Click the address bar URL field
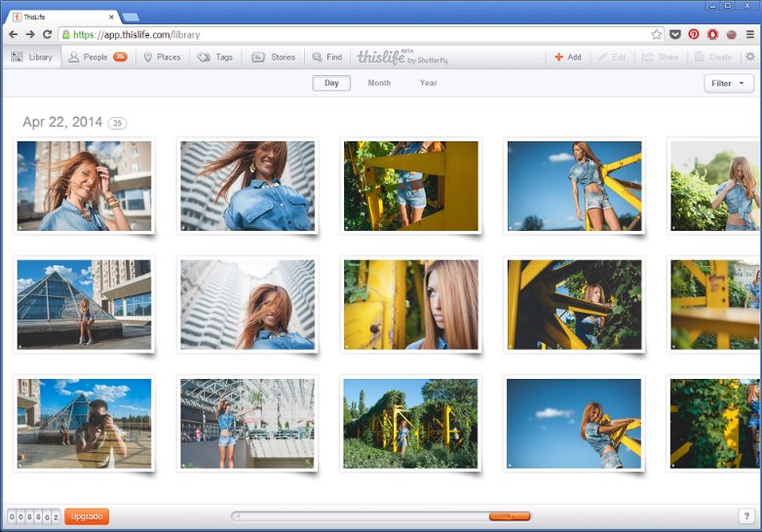 pos(360,34)
